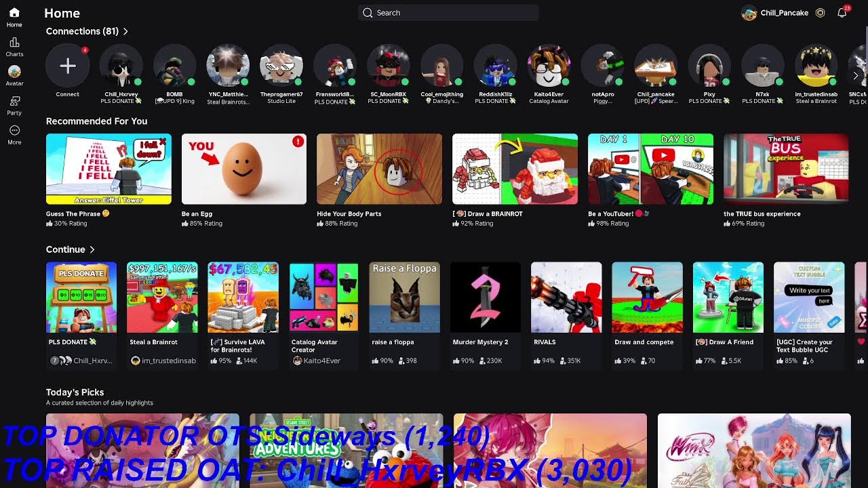Click 'Be an Egg' game title
The image size is (868, 488).
click(x=197, y=213)
